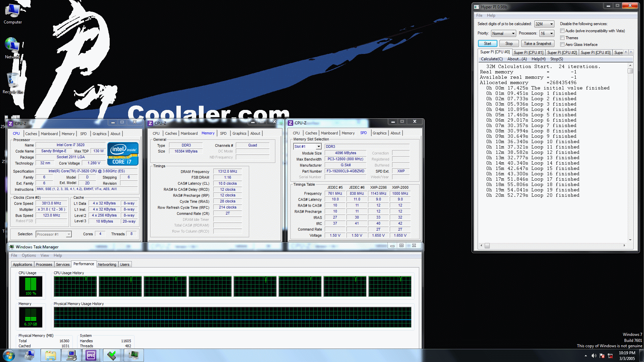Click the Windows Task Manager title icon
Image resolution: width=644 pixels, height=362 pixels.
(12, 247)
